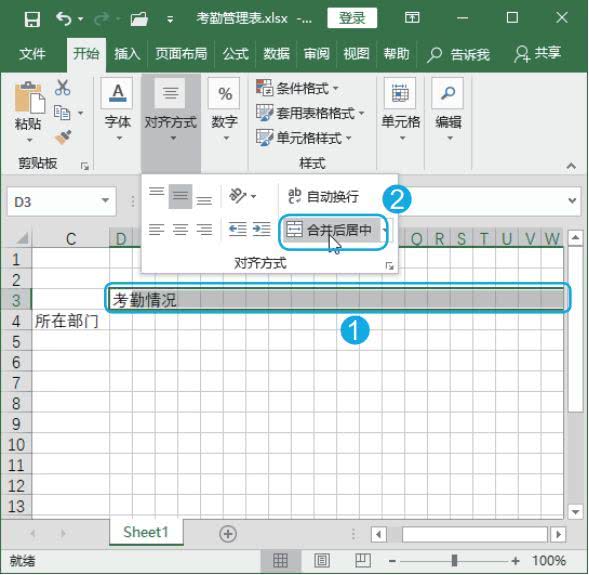This screenshot has width=589, height=575.
Task: Open the undo history dropdown arrow
Action: [81, 18]
